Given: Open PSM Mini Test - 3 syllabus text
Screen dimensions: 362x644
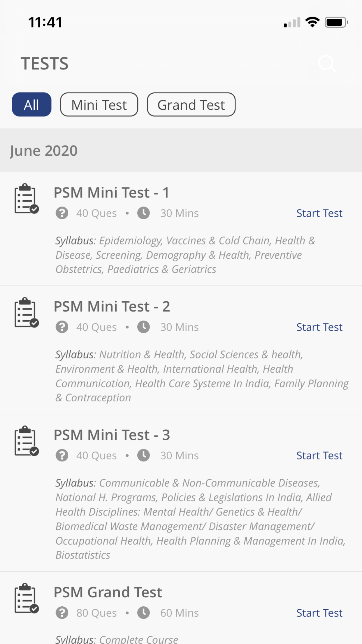Looking at the screenshot, I should 201,519.
